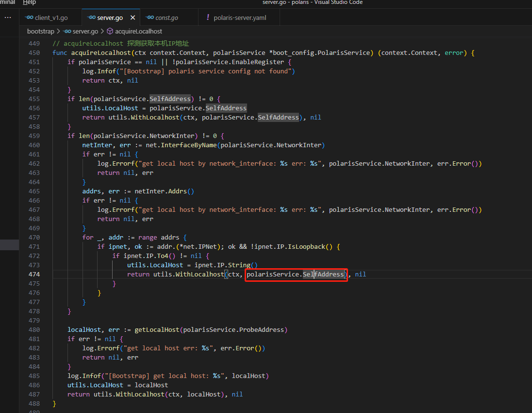
Task: Open the Help menu
Action: click(29, 2)
